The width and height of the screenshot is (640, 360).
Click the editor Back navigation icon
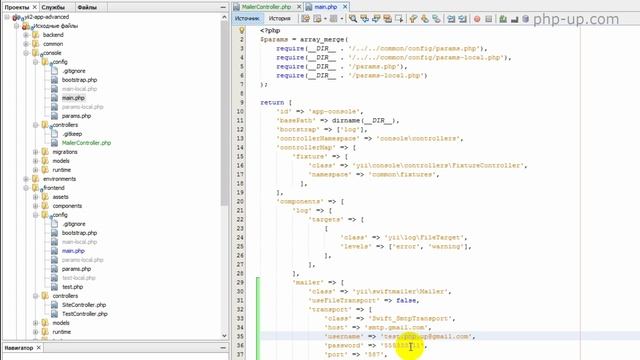tap(317, 19)
